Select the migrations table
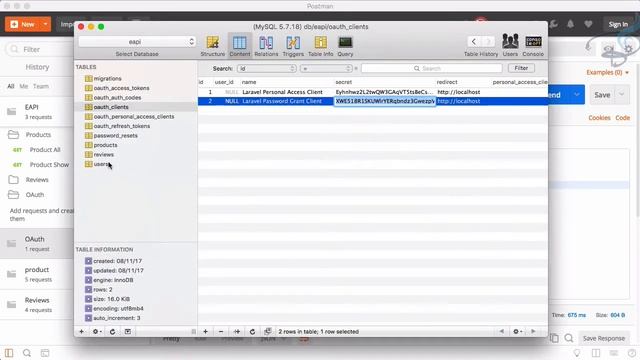Viewport: 640px width, 360px height. 107,78
